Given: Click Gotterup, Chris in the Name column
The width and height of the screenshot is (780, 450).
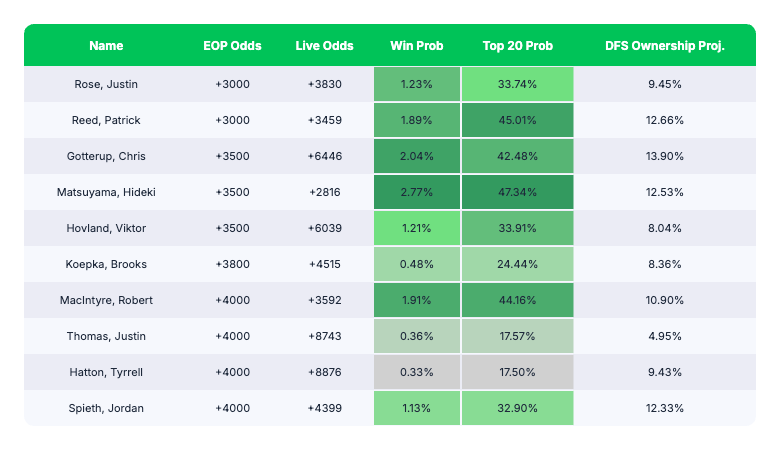Looking at the screenshot, I should pos(105,156).
